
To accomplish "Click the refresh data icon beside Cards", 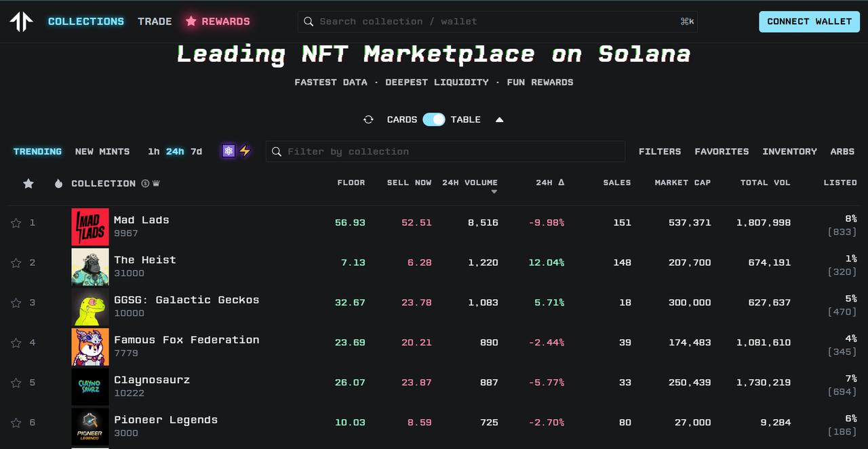I will 368,119.
